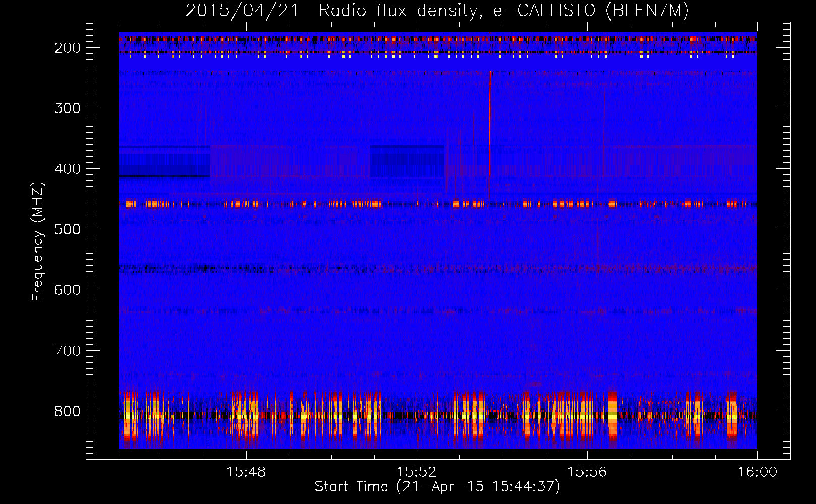Click the "Start Time (21-Apr-15 15:44:37)" axis label
This screenshot has width=816, height=504.
tap(437, 487)
